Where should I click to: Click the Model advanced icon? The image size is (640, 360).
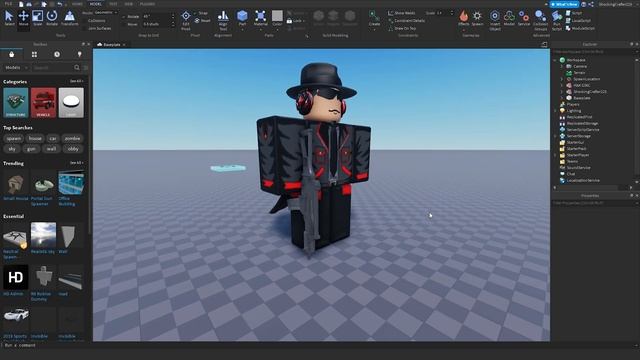pos(509,18)
